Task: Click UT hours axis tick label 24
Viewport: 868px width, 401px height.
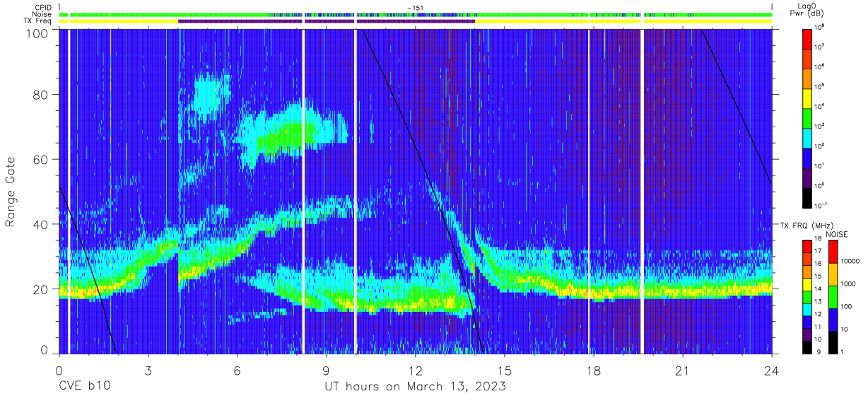Action: coord(771,371)
